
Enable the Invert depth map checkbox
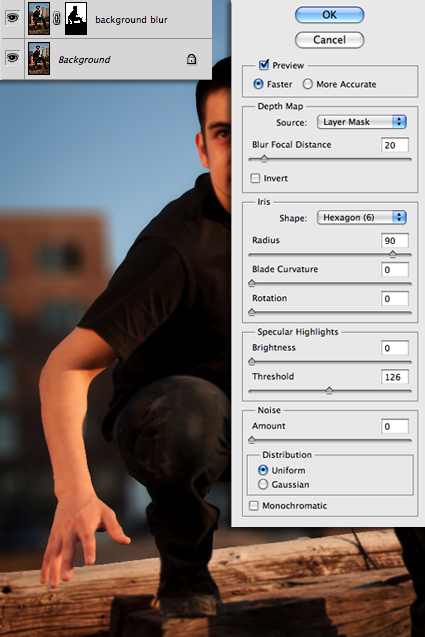pyautogui.click(x=255, y=178)
